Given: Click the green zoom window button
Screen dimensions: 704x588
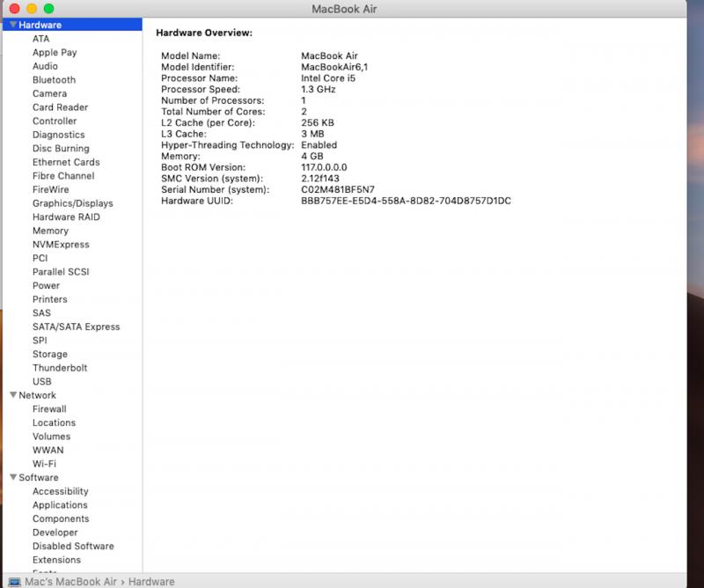Looking at the screenshot, I should (48, 9).
